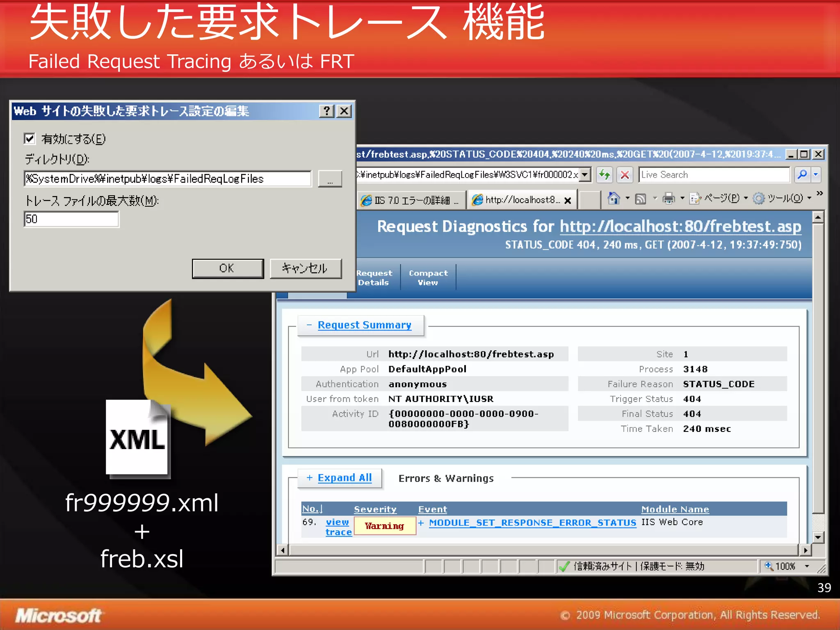Click the Url value http://localhost:80/frebtest.asp

(471, 354)
